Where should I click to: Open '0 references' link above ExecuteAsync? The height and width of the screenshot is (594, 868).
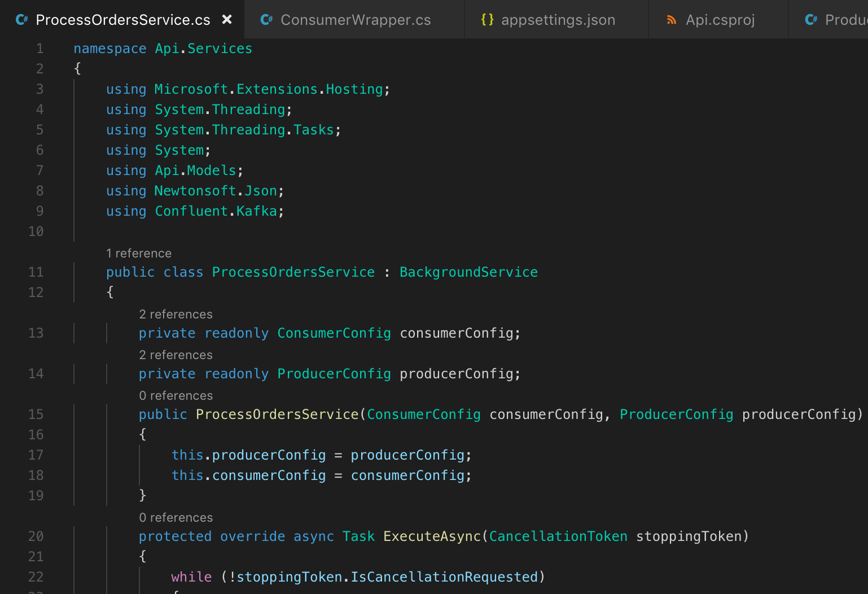click(176, 518)
